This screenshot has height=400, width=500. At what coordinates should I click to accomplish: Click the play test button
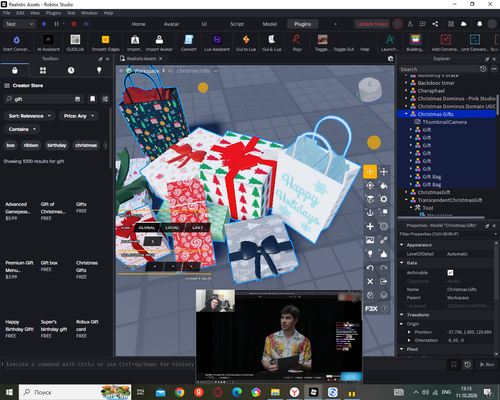click(44, 24)
